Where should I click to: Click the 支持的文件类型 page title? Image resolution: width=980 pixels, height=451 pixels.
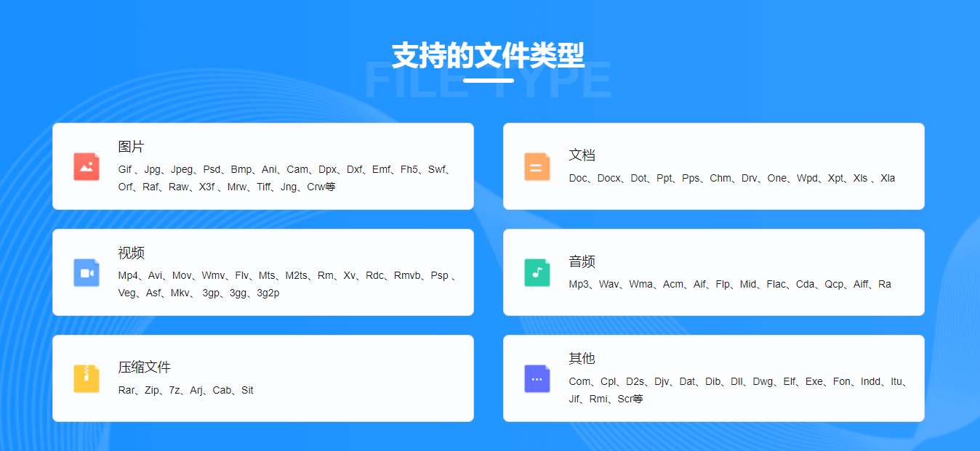click(x=489, y=55)
